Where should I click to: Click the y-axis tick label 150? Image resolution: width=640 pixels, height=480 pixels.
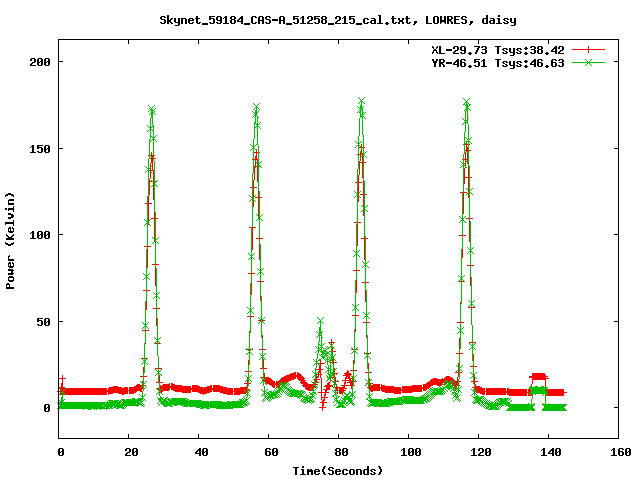click(x=40, y=149)
